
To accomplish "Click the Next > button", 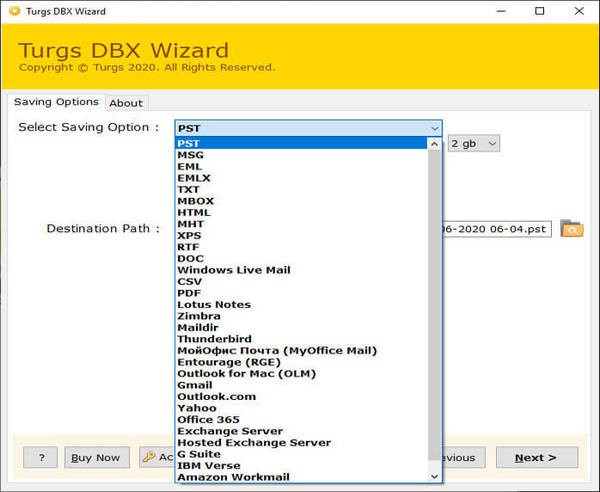I will click(x=536, y=458).
